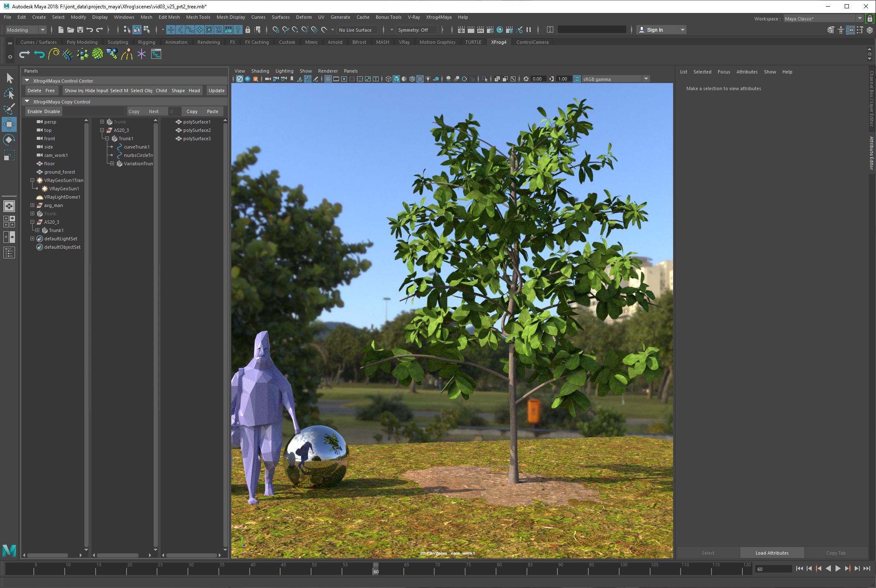Collapse the AS20_3 node in the Outliner
The width and height of the screenshot is (876, 588).
click(32, 222)
